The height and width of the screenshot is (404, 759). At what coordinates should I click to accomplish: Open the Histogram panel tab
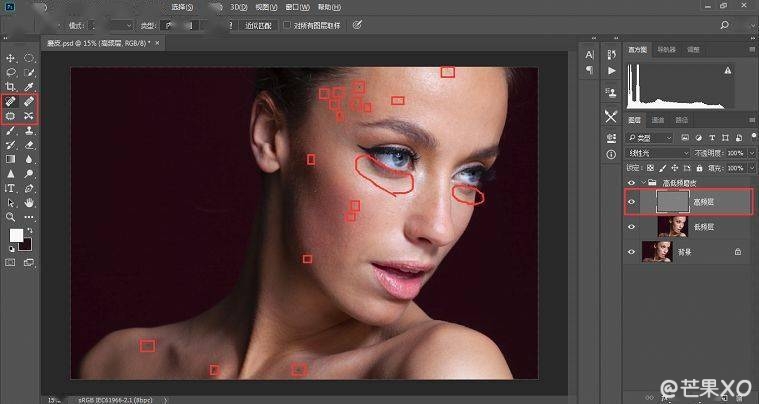[x=638, y=49]
